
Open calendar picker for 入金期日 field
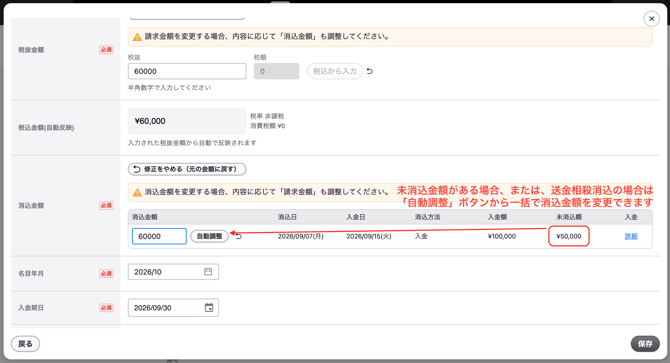pos(209,307)
